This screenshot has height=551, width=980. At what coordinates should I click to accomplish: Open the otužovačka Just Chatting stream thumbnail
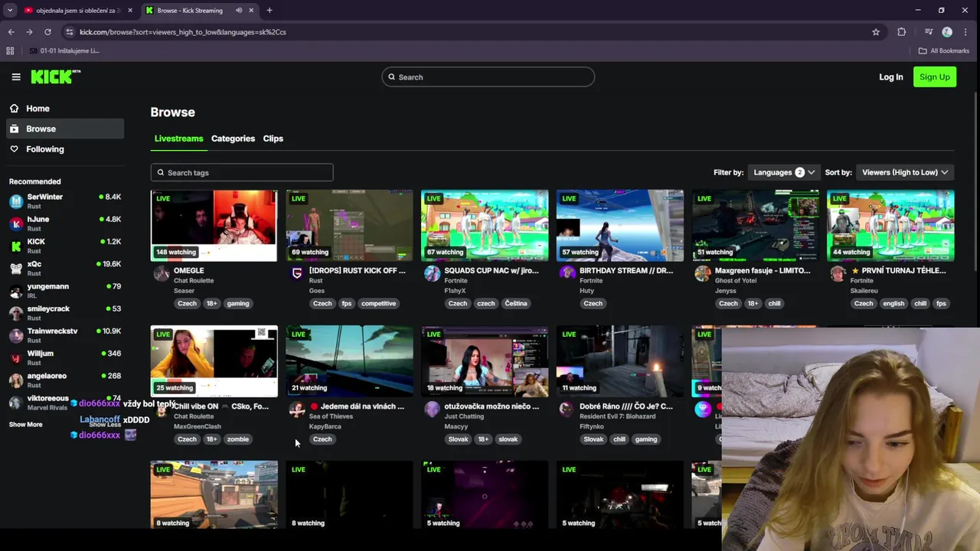[485, 361]
